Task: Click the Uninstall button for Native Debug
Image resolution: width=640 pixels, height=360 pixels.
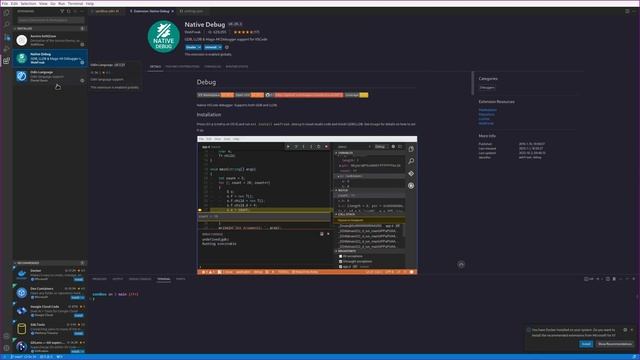Action: point(211,47)
